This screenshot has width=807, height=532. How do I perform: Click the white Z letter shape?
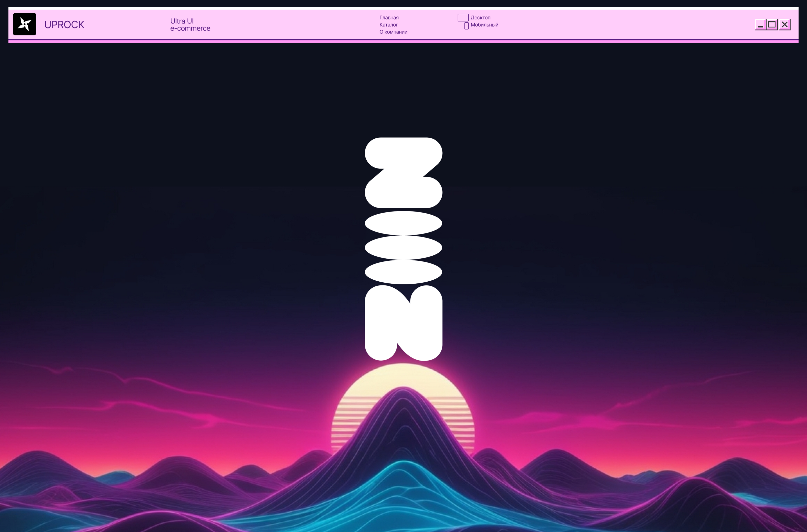click(403, 172)
